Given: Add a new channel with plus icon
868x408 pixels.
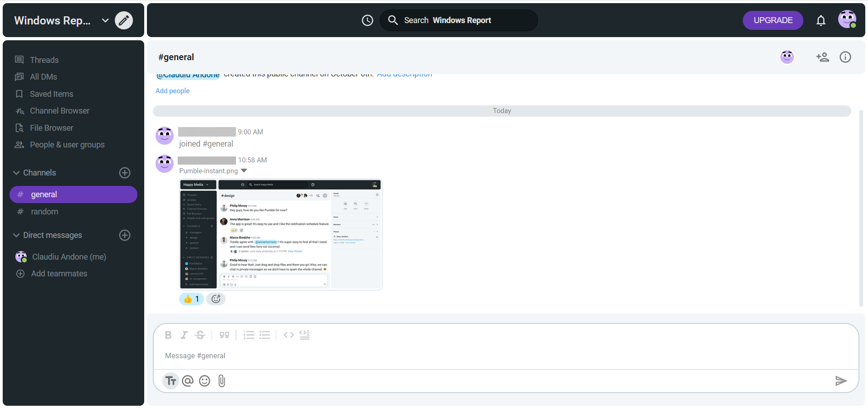Looking at the screenshot, I should 125,173.
